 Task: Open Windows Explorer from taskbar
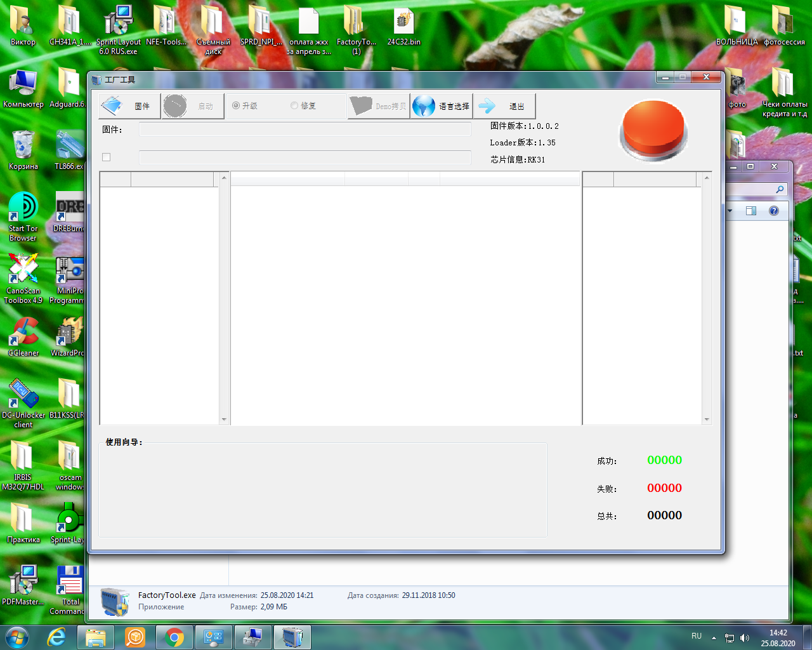click(96, 637)
